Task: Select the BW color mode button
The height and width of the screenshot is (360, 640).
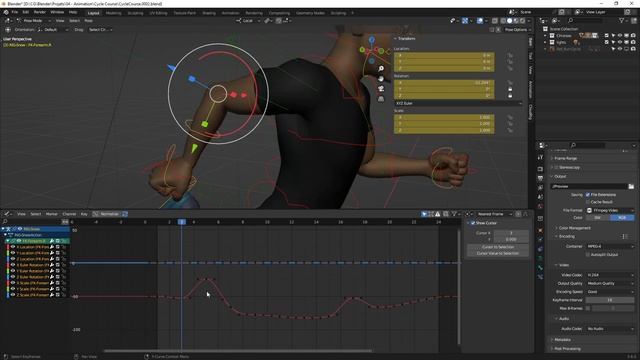Action: [598, 218]
